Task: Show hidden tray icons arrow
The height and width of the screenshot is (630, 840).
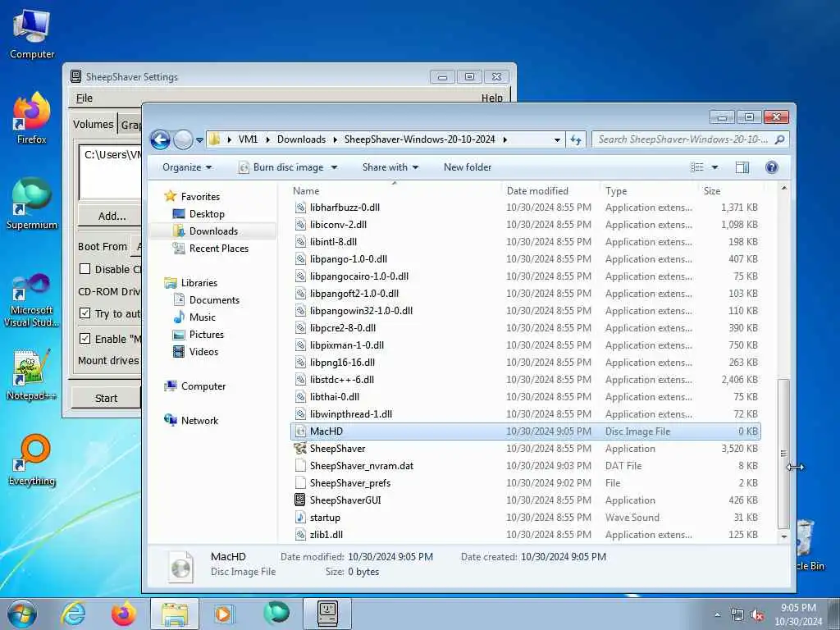Action: pyautogui.click(x=717, y=615)
